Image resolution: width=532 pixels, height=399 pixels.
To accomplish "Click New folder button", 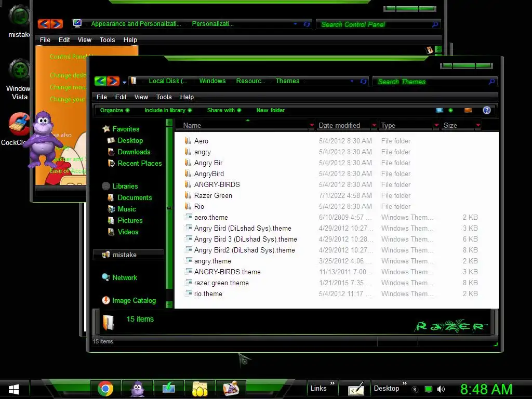I will (x=270, y=110).
